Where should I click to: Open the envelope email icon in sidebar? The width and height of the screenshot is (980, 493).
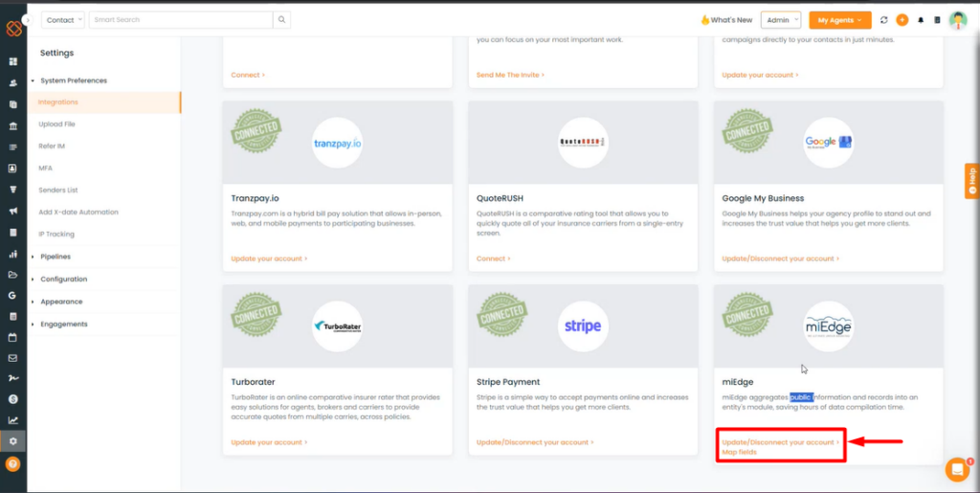pos(13,359)
